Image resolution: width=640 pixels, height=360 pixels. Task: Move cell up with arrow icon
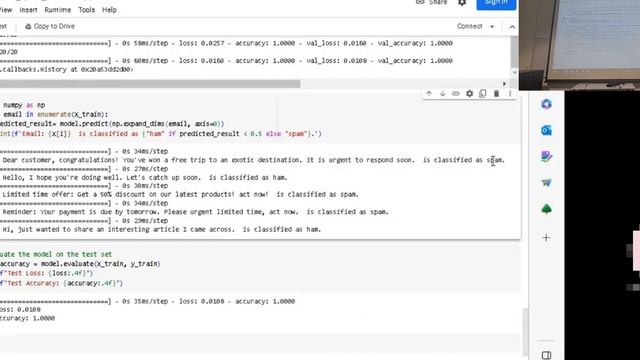[429, 93]
